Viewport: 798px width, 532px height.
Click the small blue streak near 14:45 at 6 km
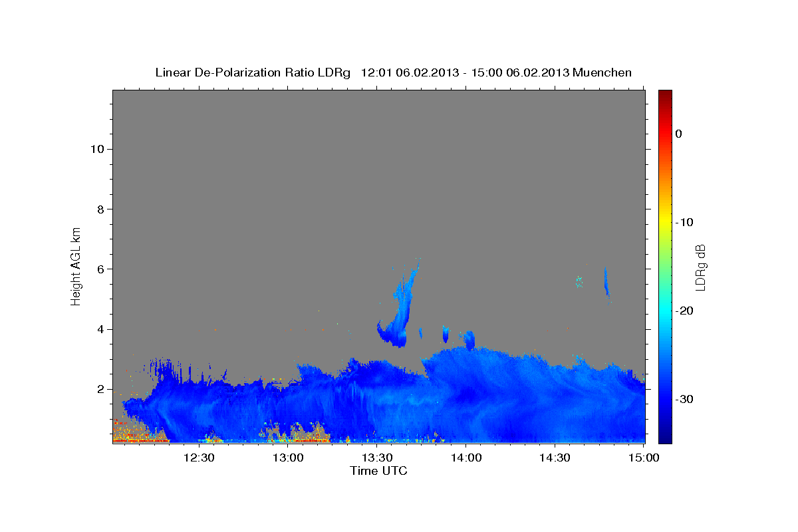606,283
